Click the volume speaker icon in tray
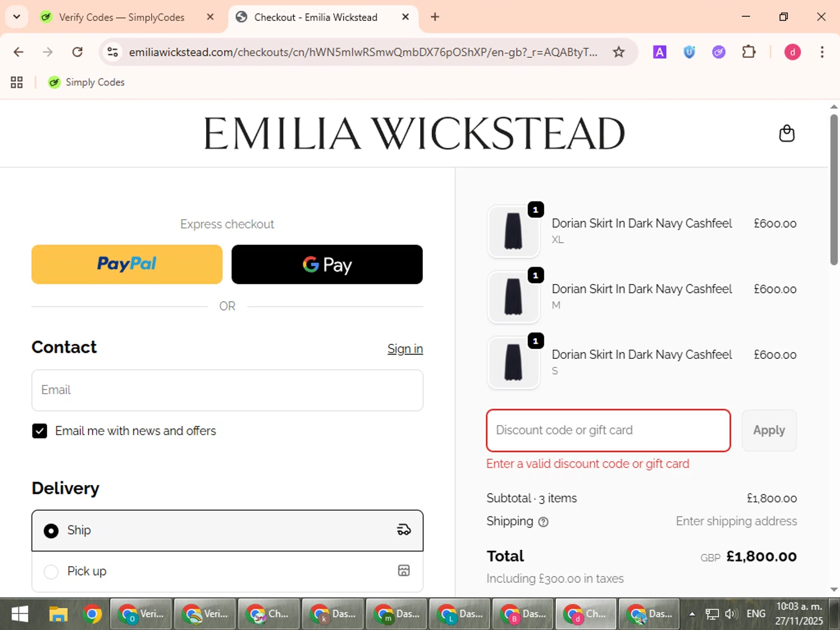The width and height of the screenshot is (840, 630). pos(730,614)
